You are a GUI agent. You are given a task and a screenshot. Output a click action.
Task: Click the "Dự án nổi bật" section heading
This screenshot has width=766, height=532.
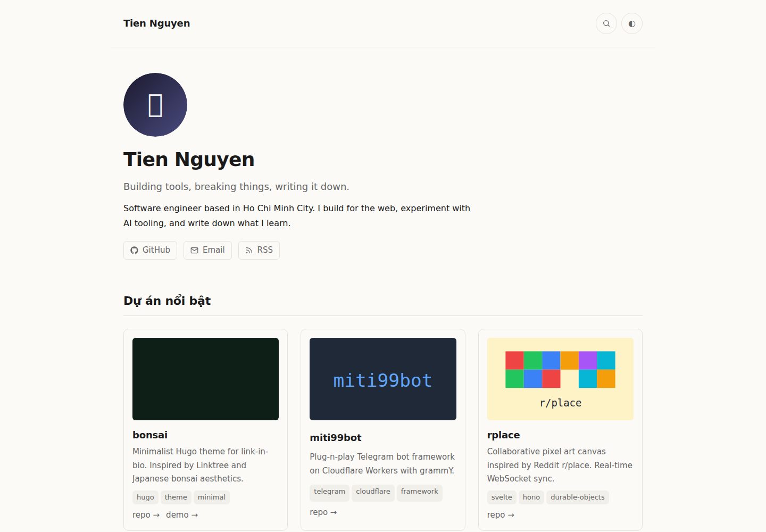pos(167,301)
